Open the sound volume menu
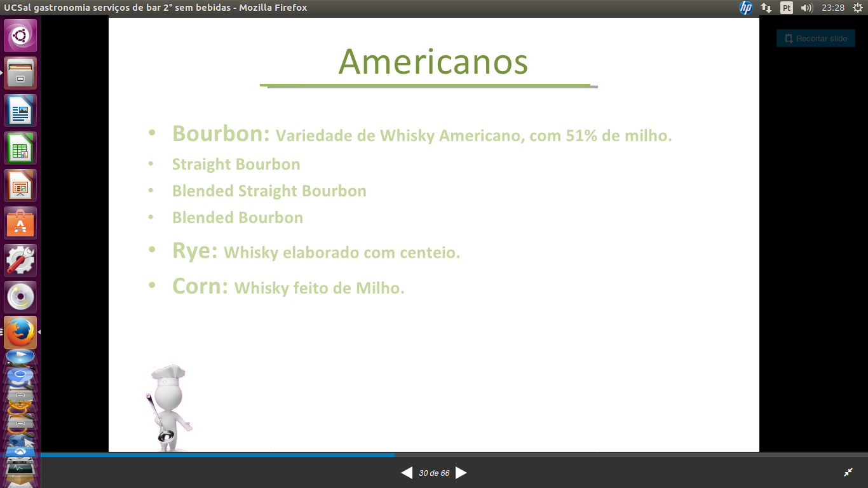 tap(807, 8)
